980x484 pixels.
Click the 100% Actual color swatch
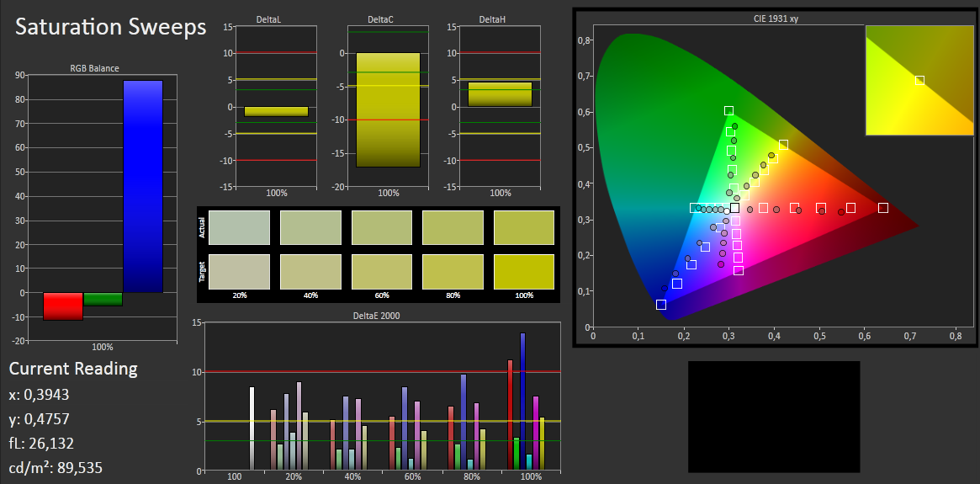point(523,227)
